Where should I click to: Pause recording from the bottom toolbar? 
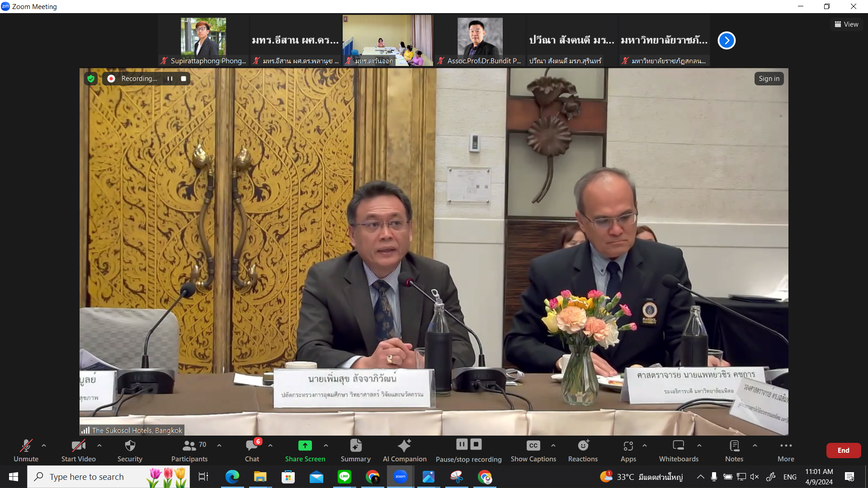(x=462, y=445)
